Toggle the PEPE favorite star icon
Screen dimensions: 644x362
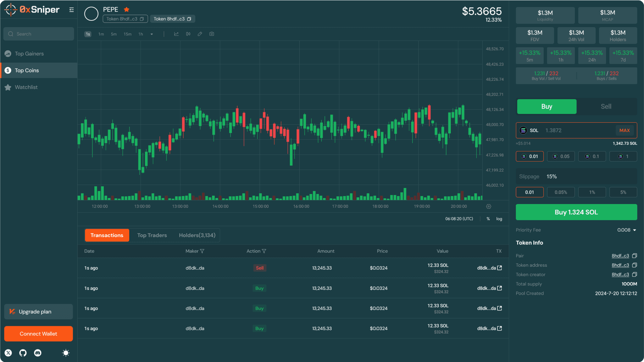pos(126,9)
